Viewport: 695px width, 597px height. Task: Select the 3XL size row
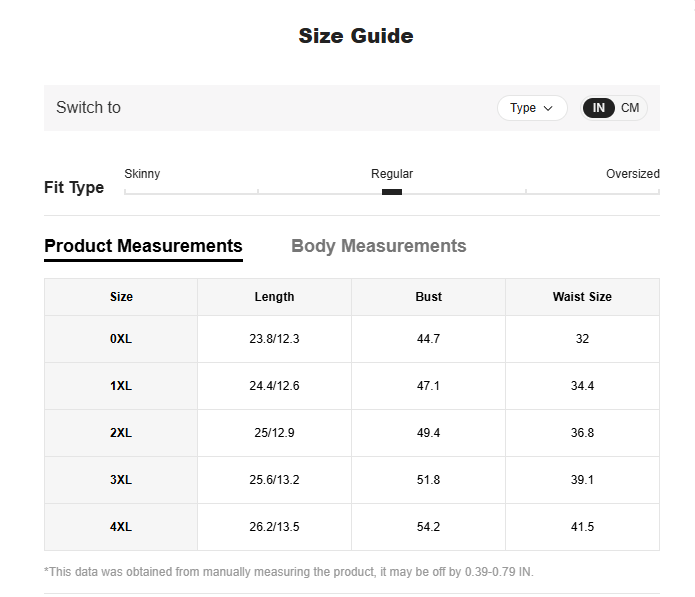[352, 480]
